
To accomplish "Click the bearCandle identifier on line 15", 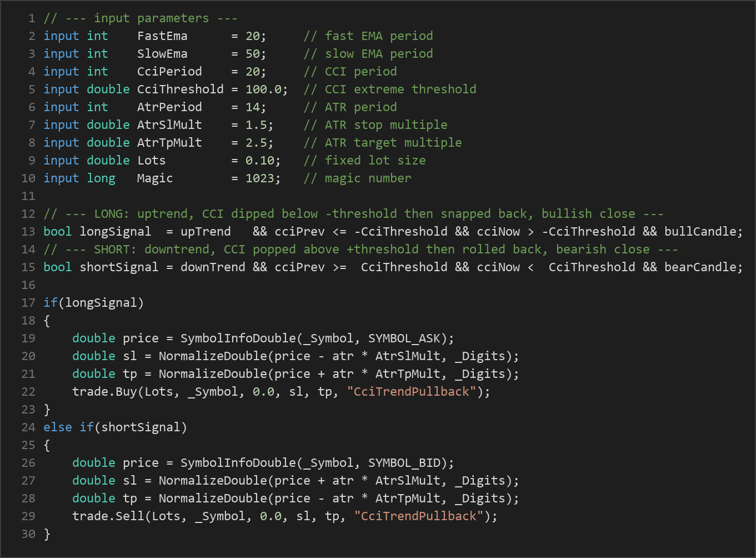I will 700,267.
